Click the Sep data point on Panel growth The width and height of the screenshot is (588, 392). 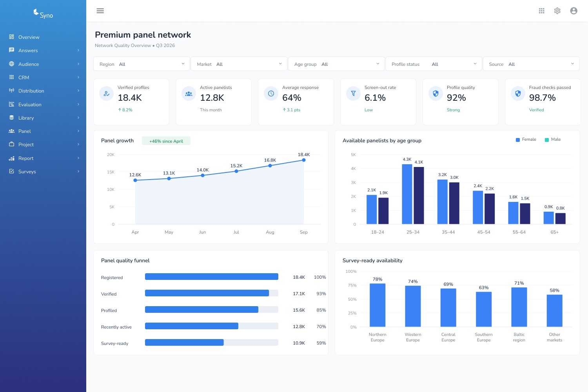304,160
